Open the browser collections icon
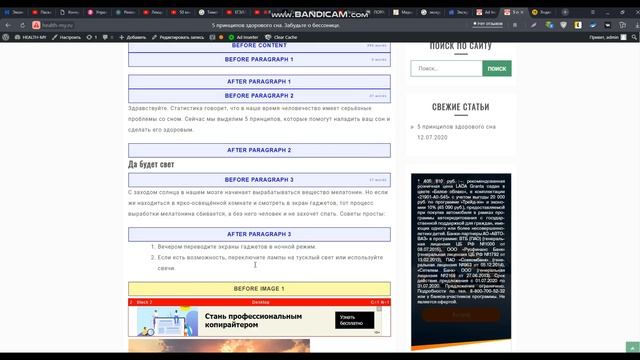This screenshot has width=640, height=360. point(622,25)
